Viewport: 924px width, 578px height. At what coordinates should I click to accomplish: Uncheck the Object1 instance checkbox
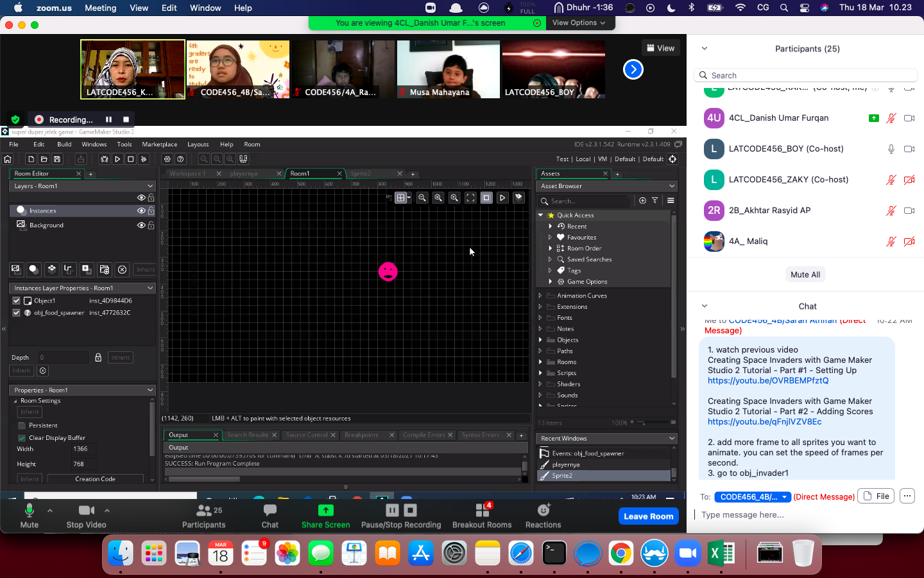click(x=17, y=301)
